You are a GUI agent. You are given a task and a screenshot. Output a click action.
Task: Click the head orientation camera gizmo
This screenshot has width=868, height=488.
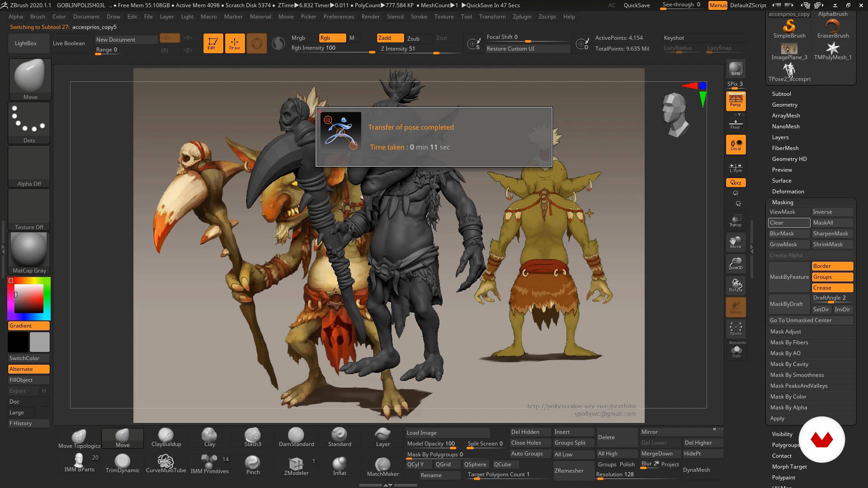tap(675, 115)
